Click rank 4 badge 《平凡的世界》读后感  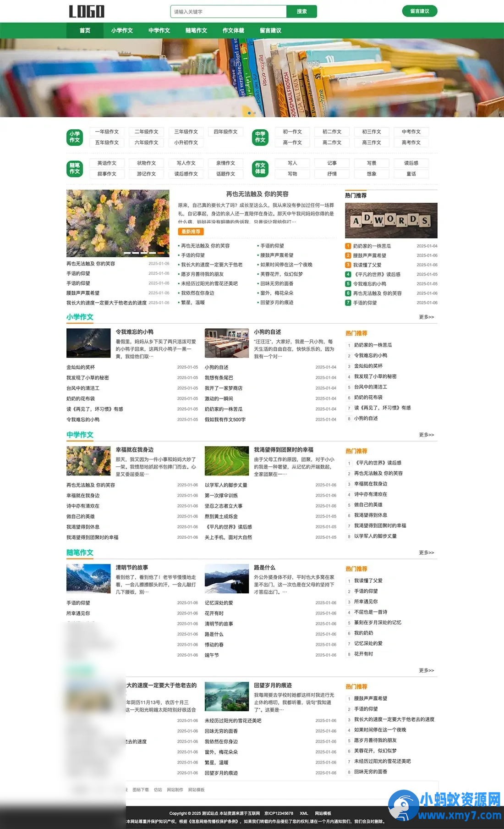pos(348,274)
